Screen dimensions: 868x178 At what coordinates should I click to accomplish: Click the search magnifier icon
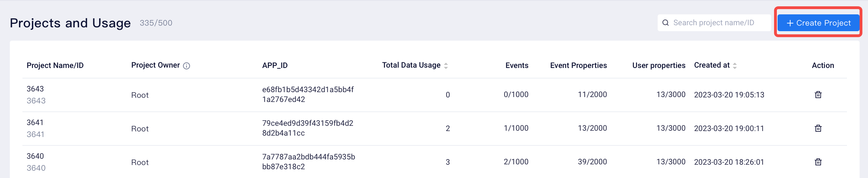[x=665, y=23]
